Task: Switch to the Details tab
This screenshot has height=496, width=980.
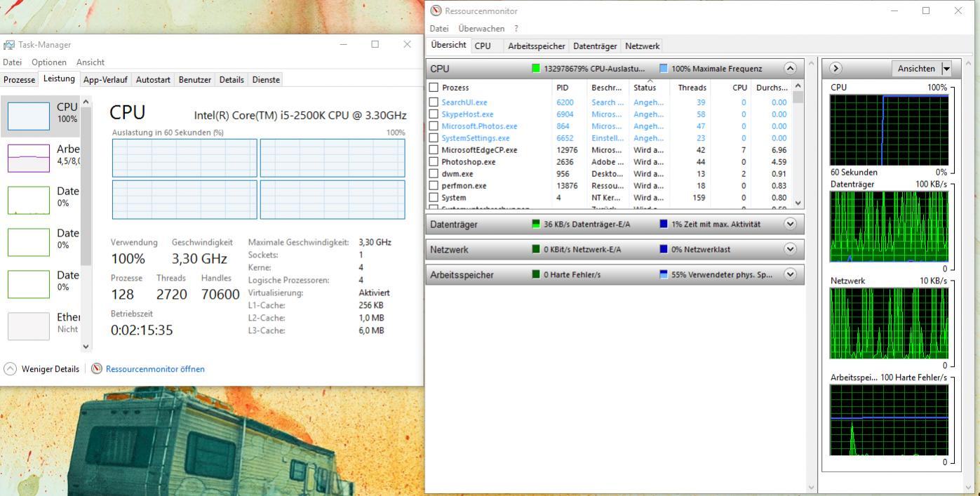Action: [231, 80]
